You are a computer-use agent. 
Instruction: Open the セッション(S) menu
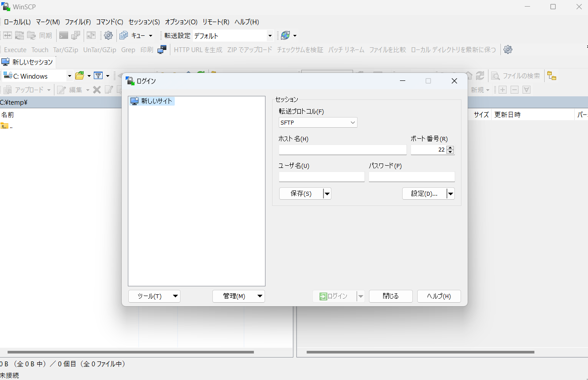tap(144, 22)
